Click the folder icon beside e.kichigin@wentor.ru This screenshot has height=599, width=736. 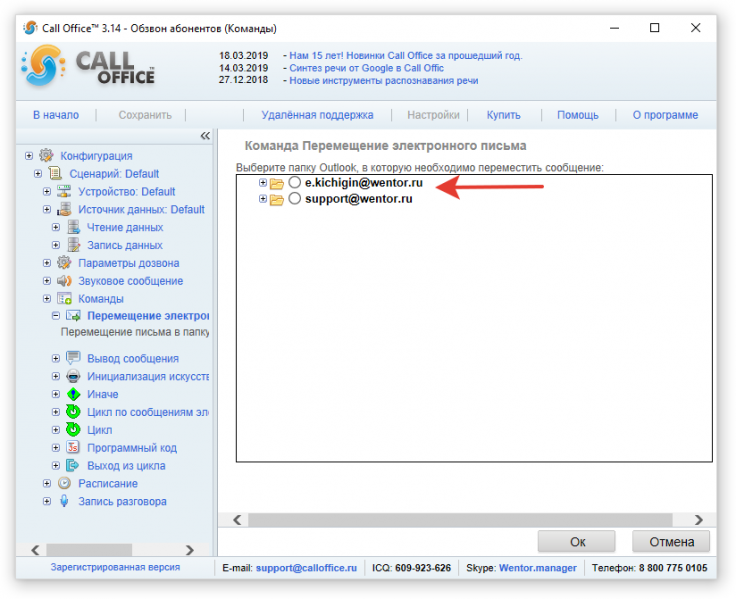click(277, 184)
